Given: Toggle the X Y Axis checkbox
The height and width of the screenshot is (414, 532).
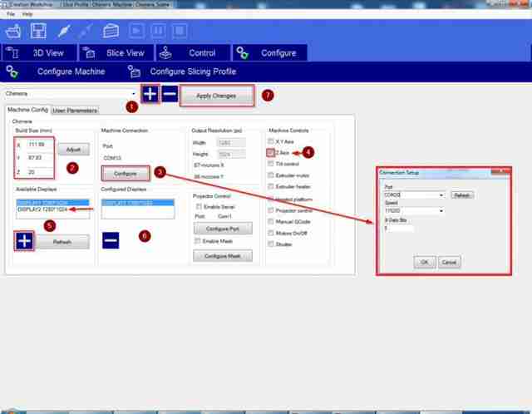Looking at the screenshot, I should (270, 141).
